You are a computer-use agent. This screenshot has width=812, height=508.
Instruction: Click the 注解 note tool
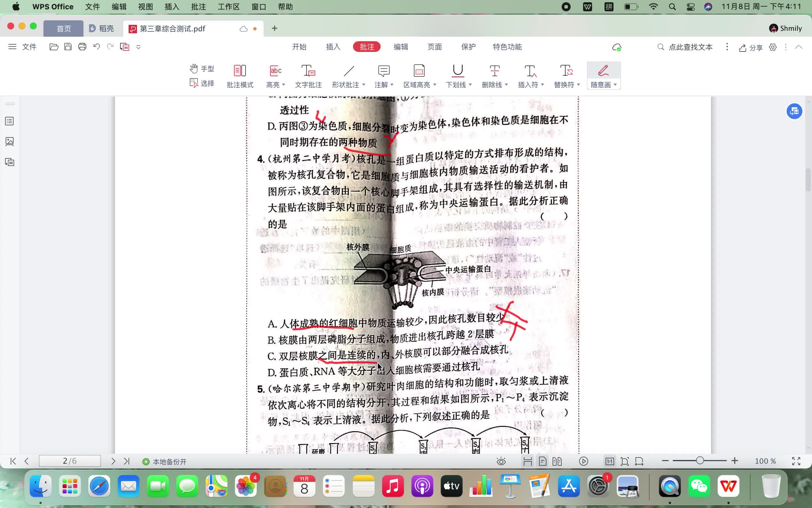[383, 71]
